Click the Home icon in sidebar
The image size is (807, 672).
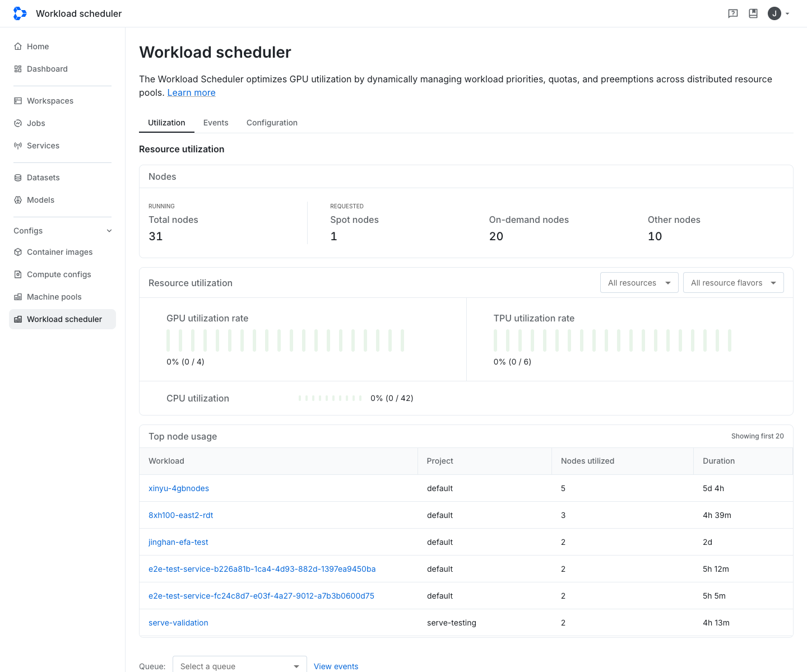tap(18, 46)
